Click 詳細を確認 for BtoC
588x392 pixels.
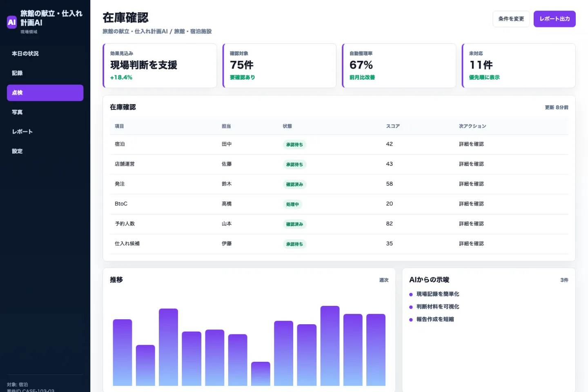471,204
